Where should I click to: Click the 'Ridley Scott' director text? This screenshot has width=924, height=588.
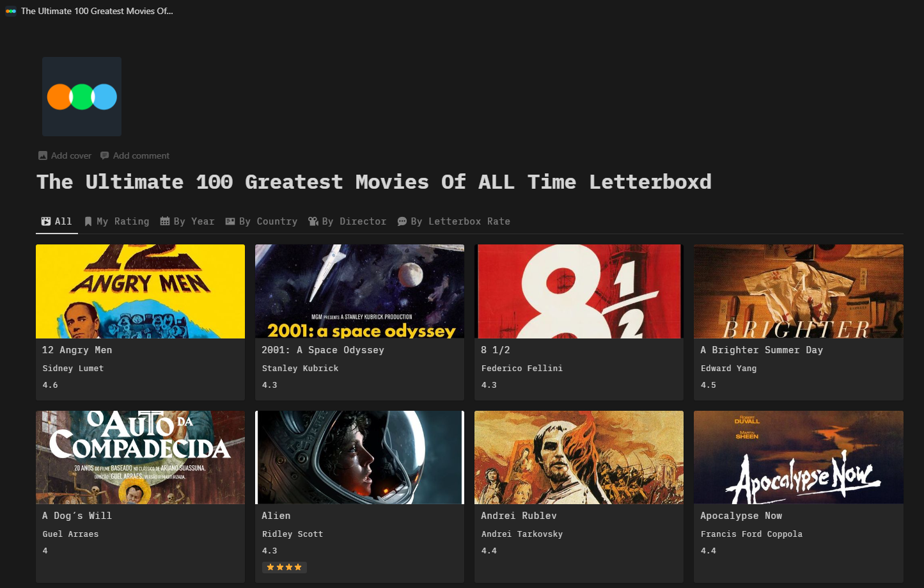click(x=292, y=534)
